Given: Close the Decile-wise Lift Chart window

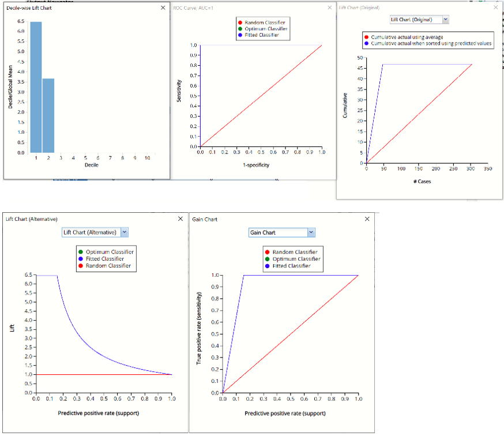Looking at the screenshot, I should (163, 8).
